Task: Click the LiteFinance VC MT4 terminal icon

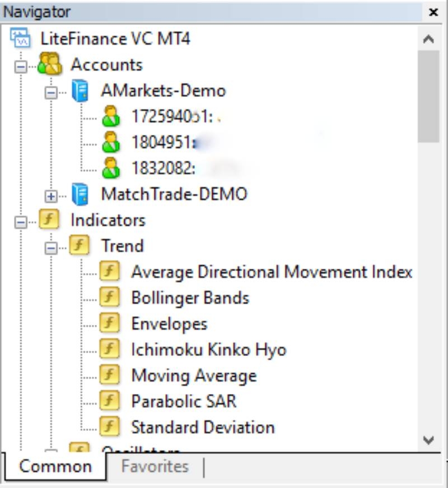Action: pos(20,38)
